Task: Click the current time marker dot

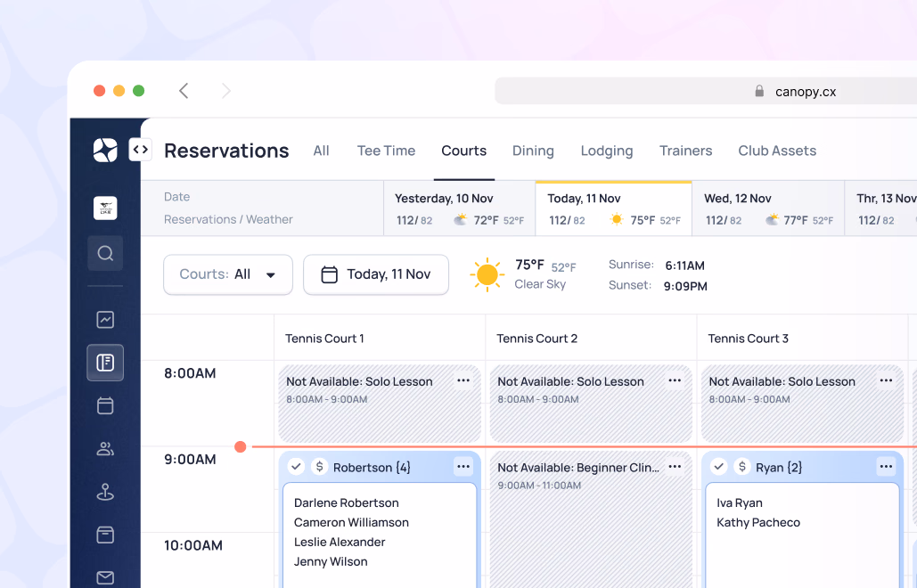Action: pyautogui.click(x=241, y=446)
